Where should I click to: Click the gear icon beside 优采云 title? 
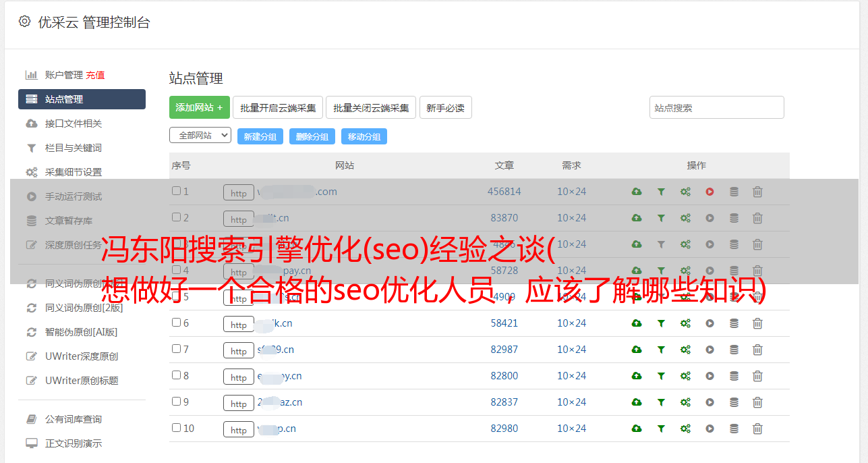24,22
